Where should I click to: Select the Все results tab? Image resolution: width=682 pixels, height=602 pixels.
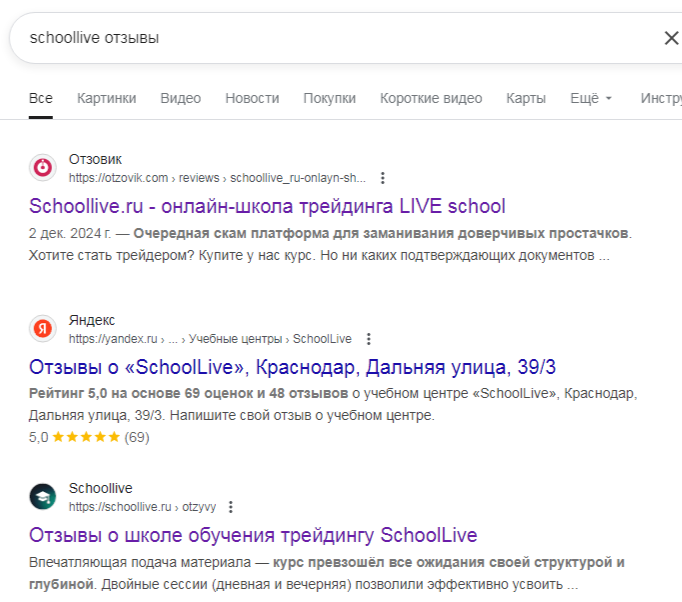(x=41, y=98)
